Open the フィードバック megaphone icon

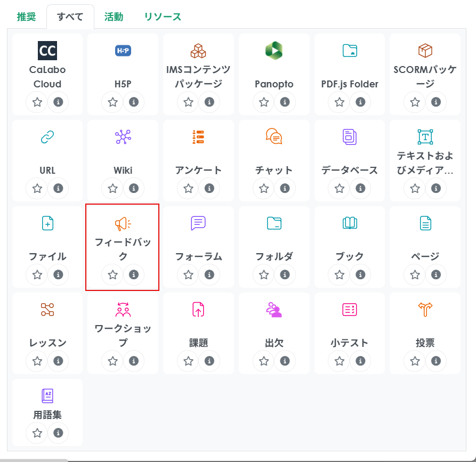(123, 223)
